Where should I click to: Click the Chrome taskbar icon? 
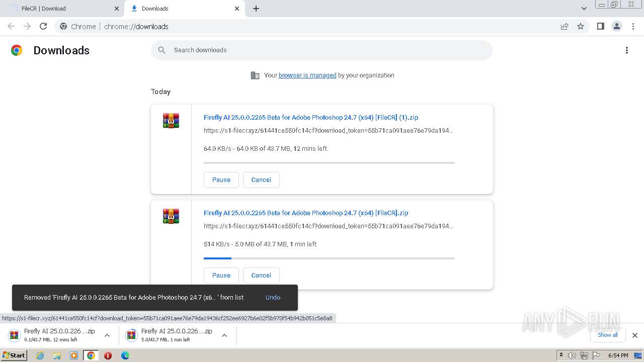(91, 355)
